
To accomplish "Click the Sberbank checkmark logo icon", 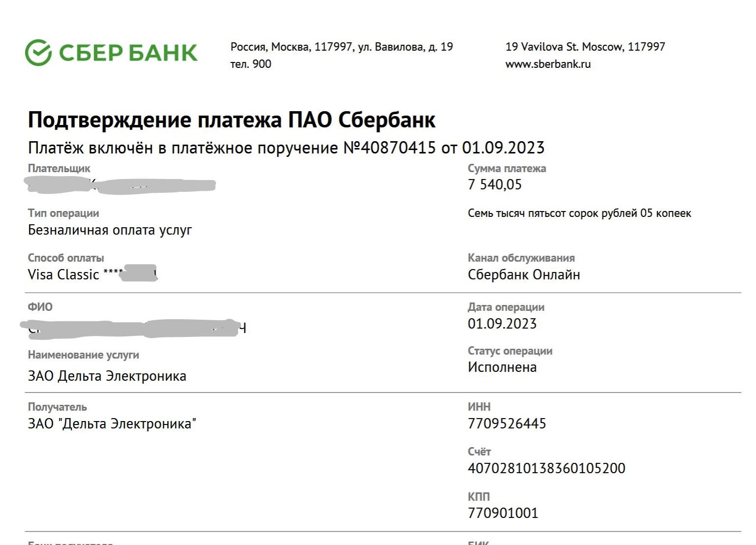I will 38,53.
